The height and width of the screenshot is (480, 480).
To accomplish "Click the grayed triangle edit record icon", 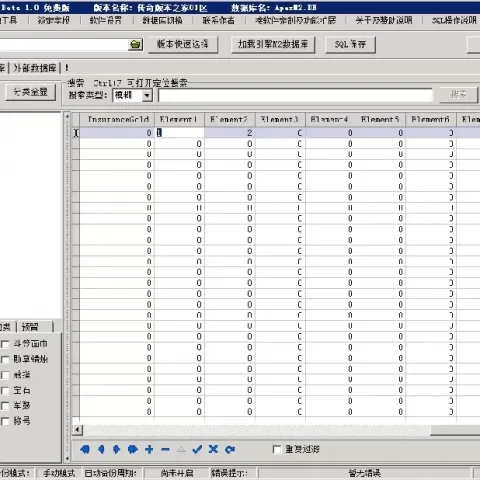I will tap(181, 449).
